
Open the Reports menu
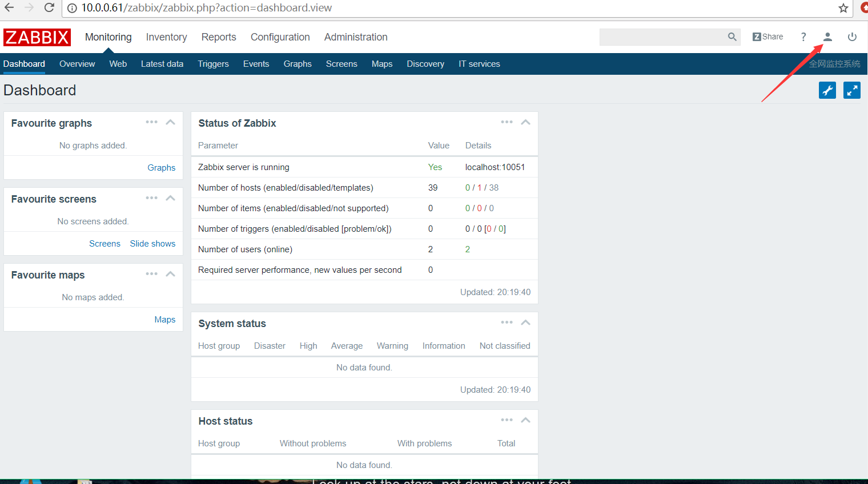(219, 37)
